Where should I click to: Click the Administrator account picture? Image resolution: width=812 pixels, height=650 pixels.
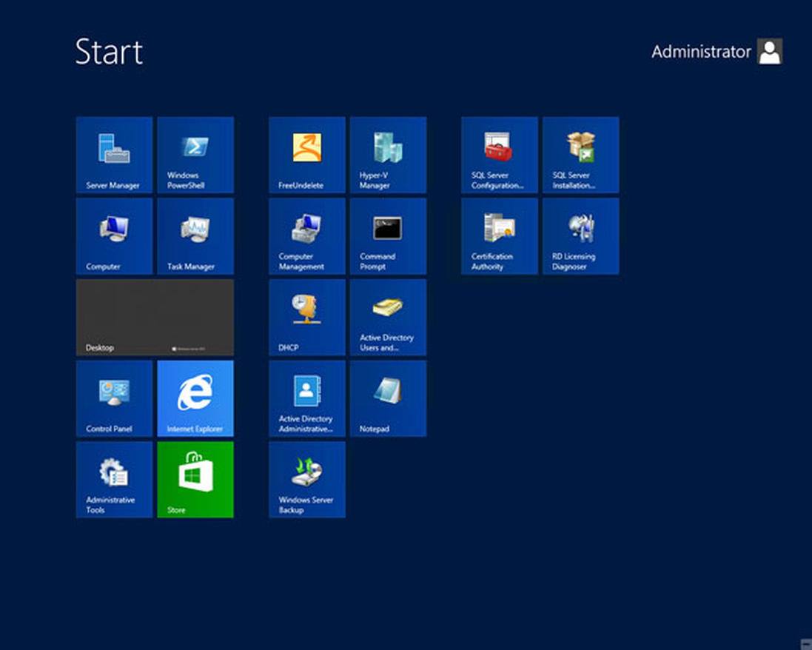tap(770, 51)
